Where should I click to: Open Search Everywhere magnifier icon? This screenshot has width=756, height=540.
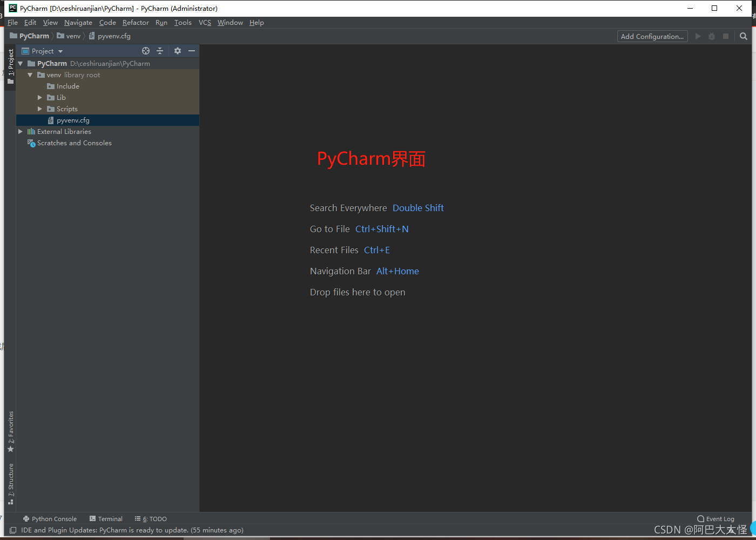coord(744,36)
